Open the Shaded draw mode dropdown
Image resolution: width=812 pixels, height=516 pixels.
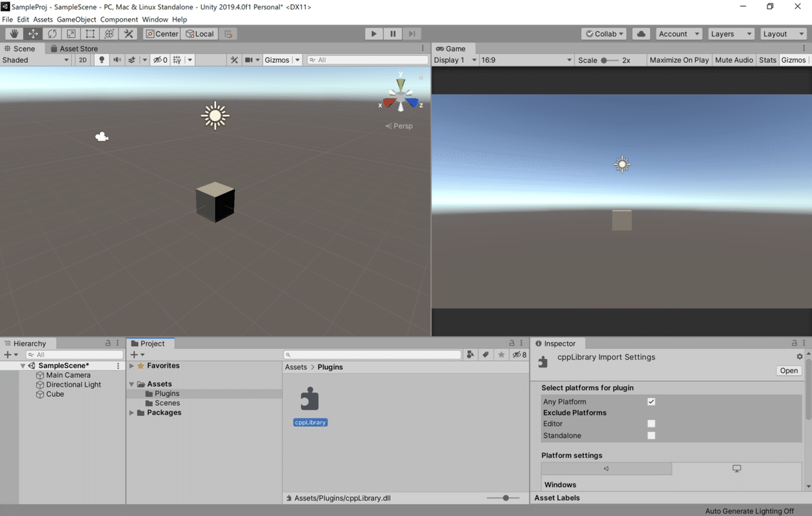(x=35, y=60)
